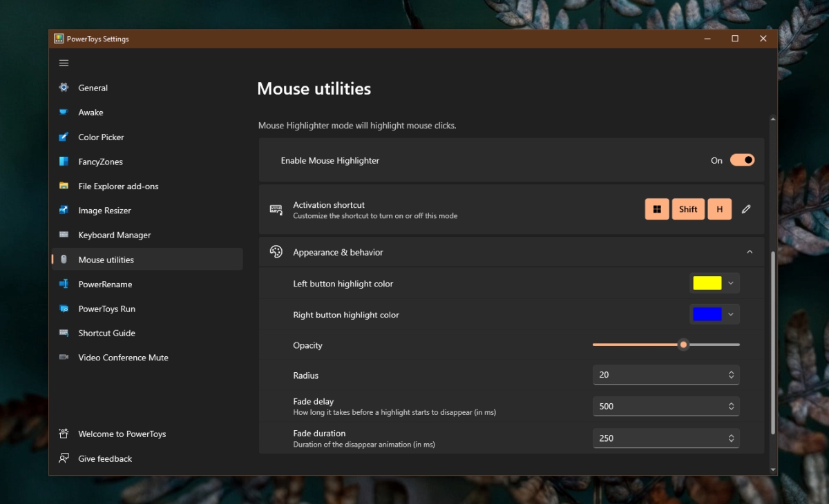Select Mouse utilities in sidebar

coord(147,260)
